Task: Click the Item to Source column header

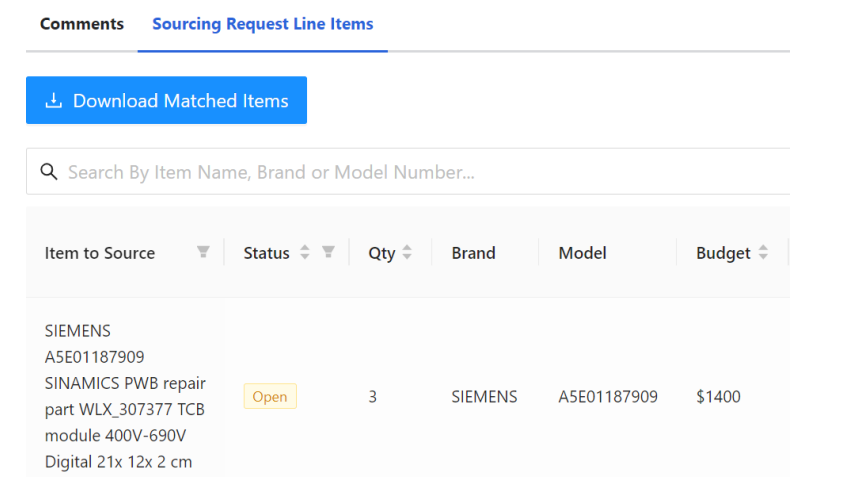Action: point(100,253)
